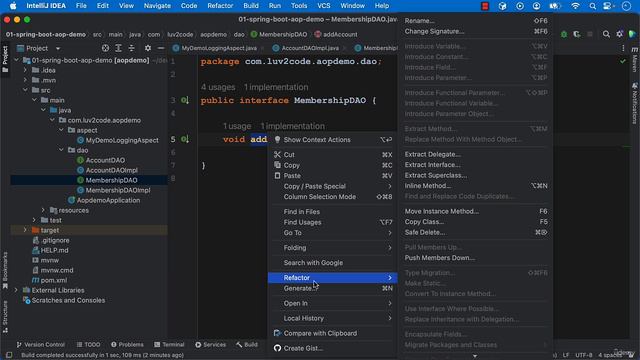
Task: Choose Extract Interface...
Action: point(476,165)
